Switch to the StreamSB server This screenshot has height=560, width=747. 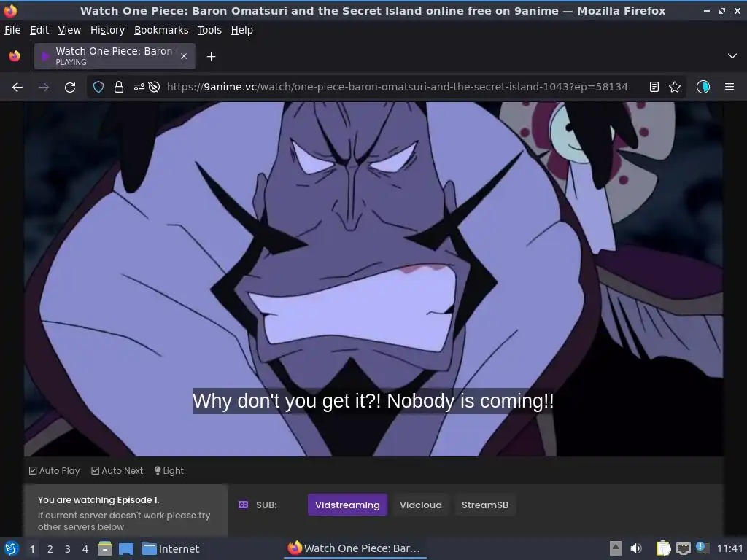click(x=485, y=505)
